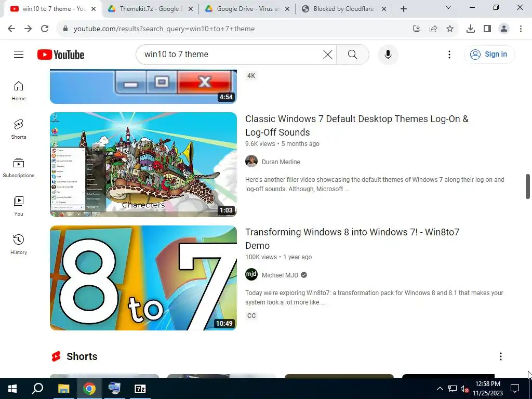Show hidden system tray icons

point(440,389)
